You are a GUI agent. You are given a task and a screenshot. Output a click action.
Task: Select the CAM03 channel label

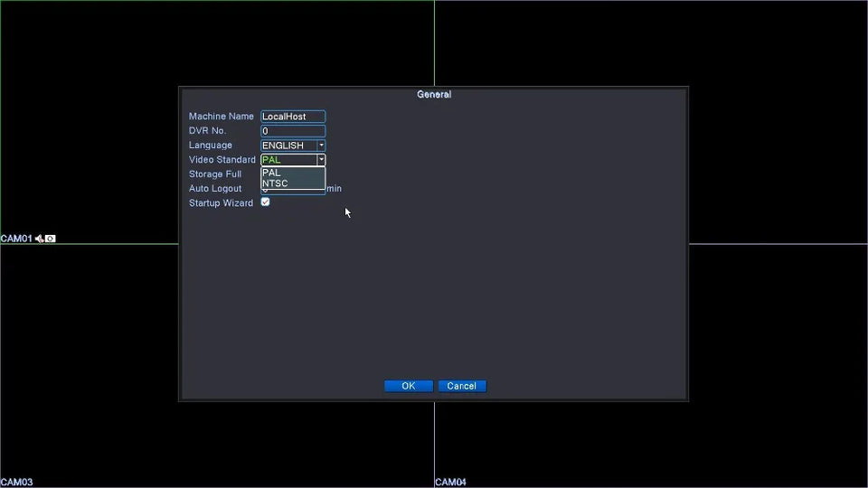click(16, 482)
